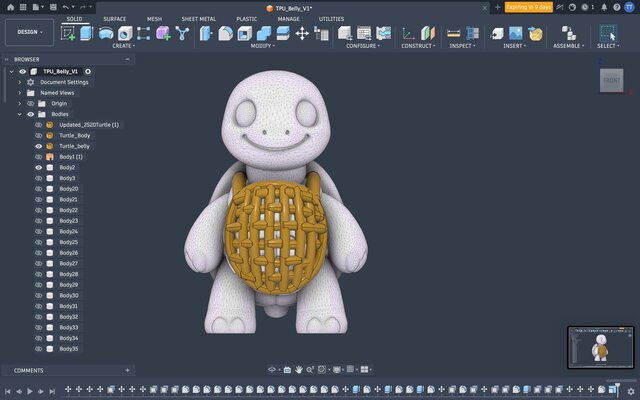Toggle visibility of Body2
The height and width of the screenshot is (400, 640).
point(39,167)
